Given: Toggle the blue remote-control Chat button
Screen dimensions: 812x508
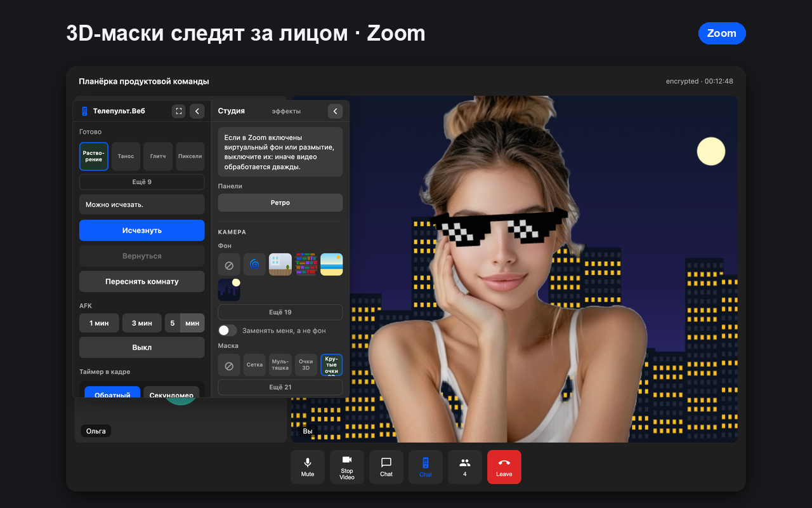Looking at the screenshot, I should pyautogui.click(x=426, y=467).
